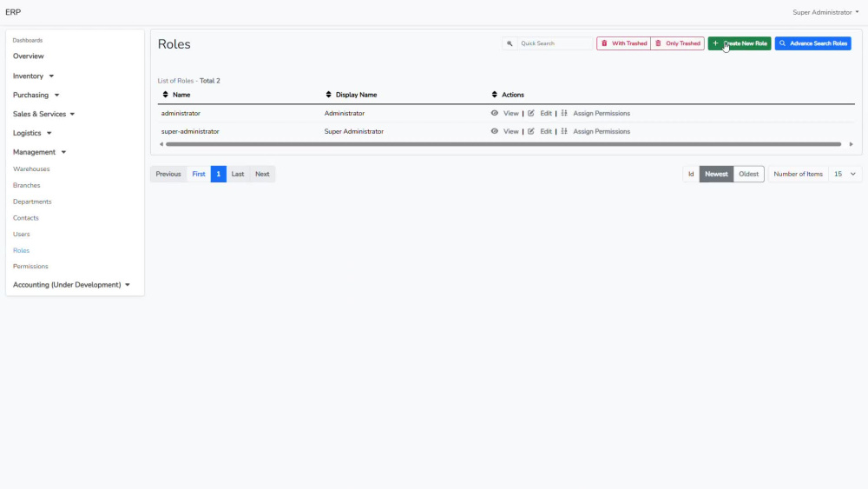
Task: Click the 'super-administrator' name cell
Action: click(x=190, y=131)
